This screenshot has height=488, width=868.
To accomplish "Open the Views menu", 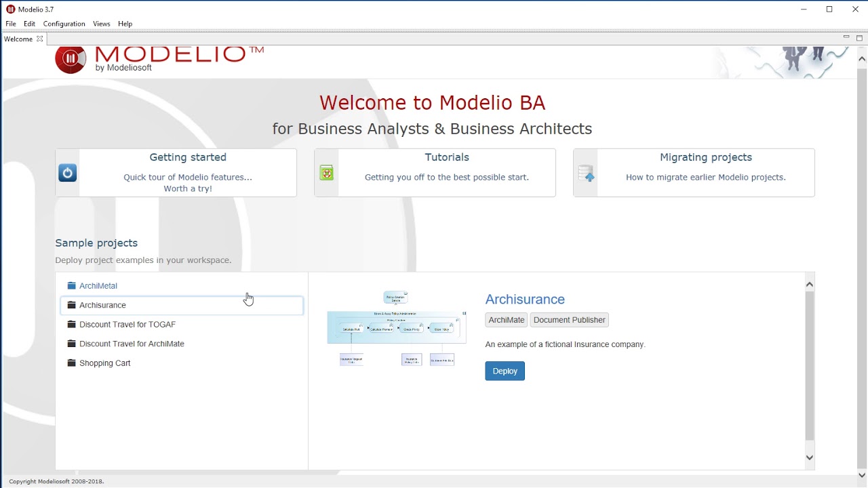I will tap(102, 24).
